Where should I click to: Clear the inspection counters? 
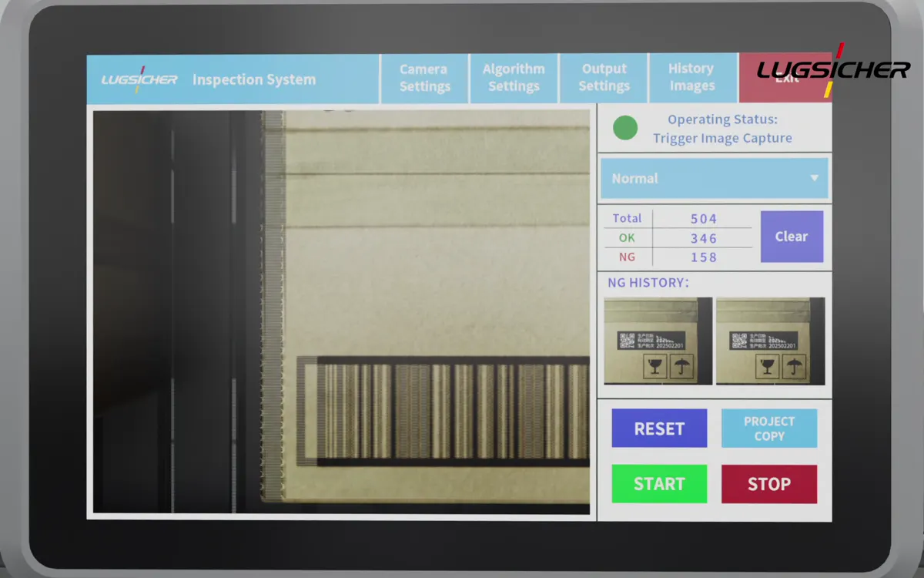(x=792, y=237)
